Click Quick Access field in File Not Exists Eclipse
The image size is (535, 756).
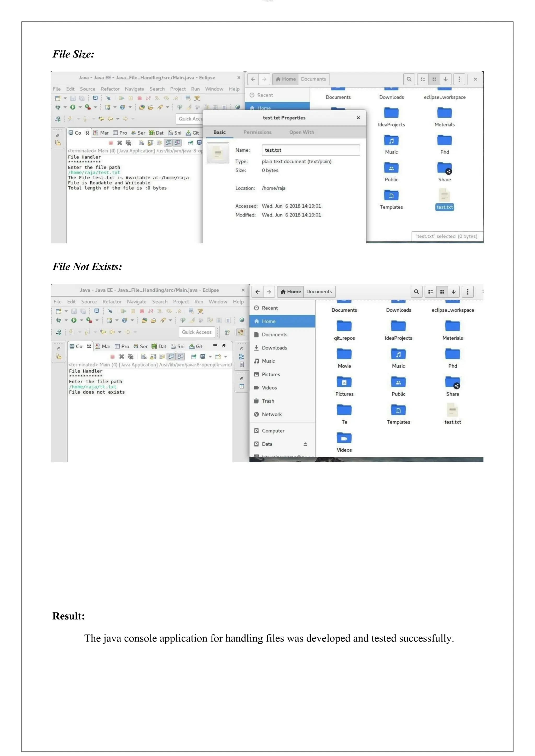tap(197, 332)
